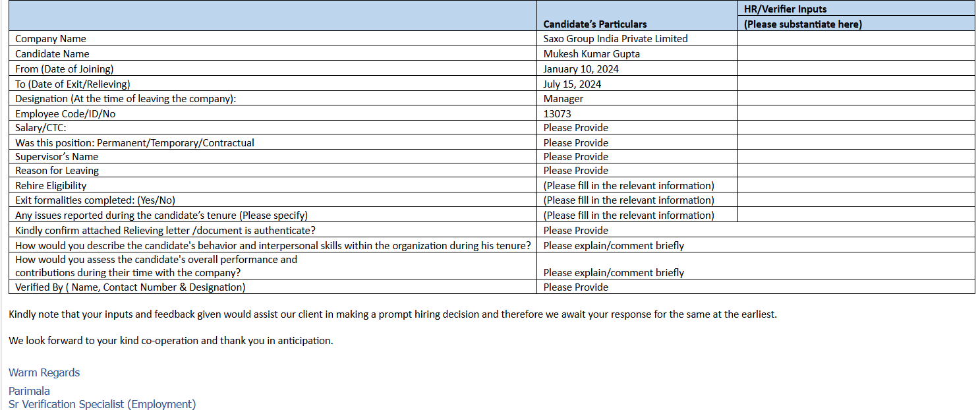The width and height of the screenshot is (980, 410).
Task: Click the 'Candidate's Particulars' column header
Action: [x=594, y=24]
